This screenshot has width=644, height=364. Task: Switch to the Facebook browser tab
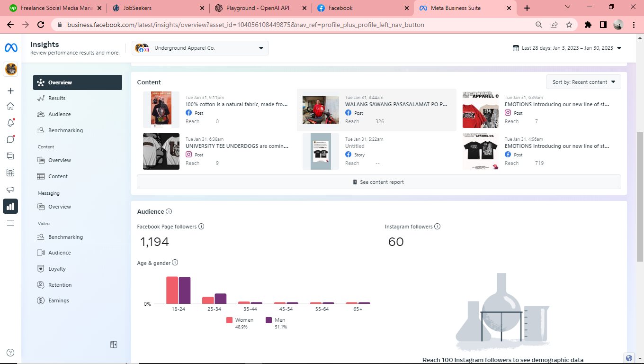pos(362,8)
